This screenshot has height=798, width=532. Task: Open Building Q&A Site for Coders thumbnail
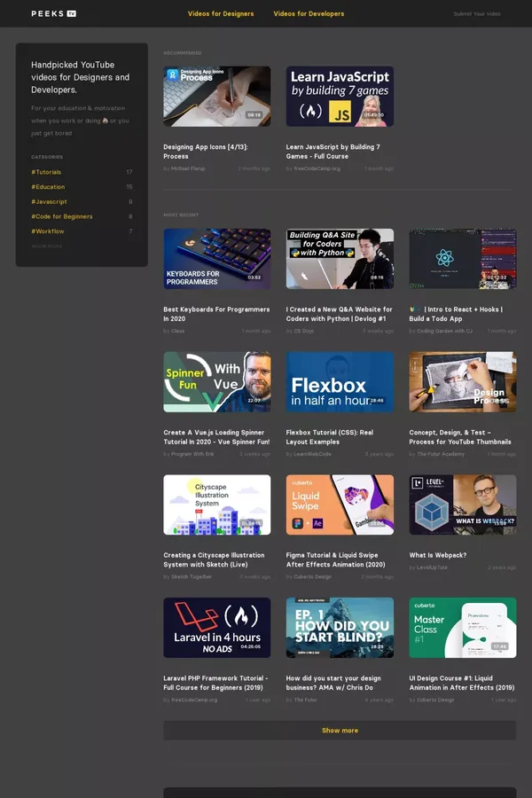(x=340, y=259)
